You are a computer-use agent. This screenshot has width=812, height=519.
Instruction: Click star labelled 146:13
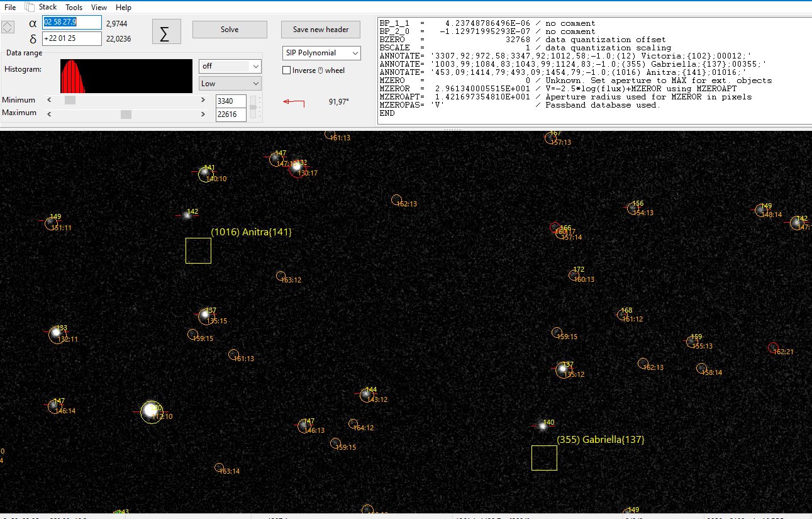coord(304,426)
